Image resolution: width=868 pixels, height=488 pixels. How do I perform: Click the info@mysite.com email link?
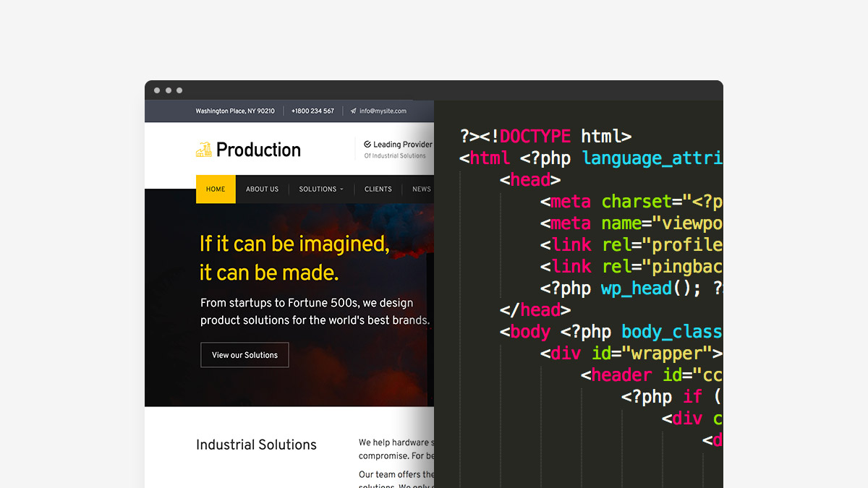[383, 111]
